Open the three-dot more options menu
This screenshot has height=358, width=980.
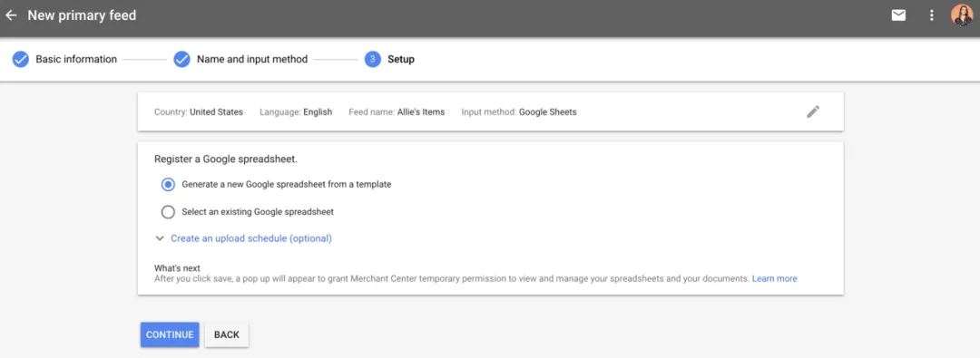point(931,15)
